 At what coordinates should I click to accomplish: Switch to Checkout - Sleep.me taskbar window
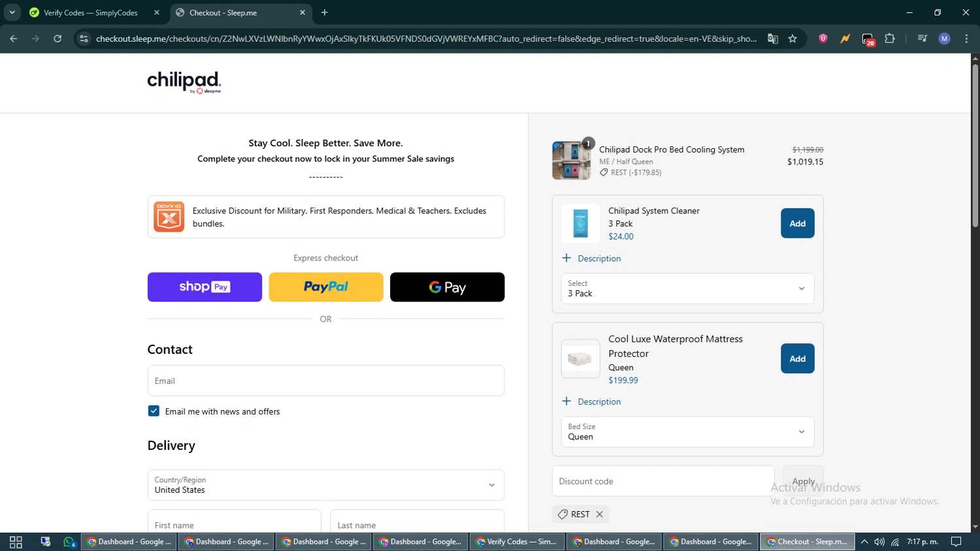click(808, 542)
